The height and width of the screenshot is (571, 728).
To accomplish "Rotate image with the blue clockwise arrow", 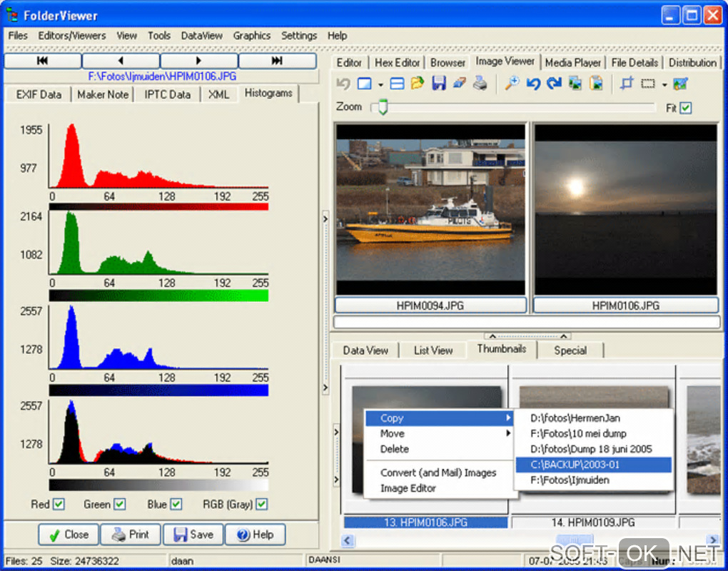I will 554,84.
